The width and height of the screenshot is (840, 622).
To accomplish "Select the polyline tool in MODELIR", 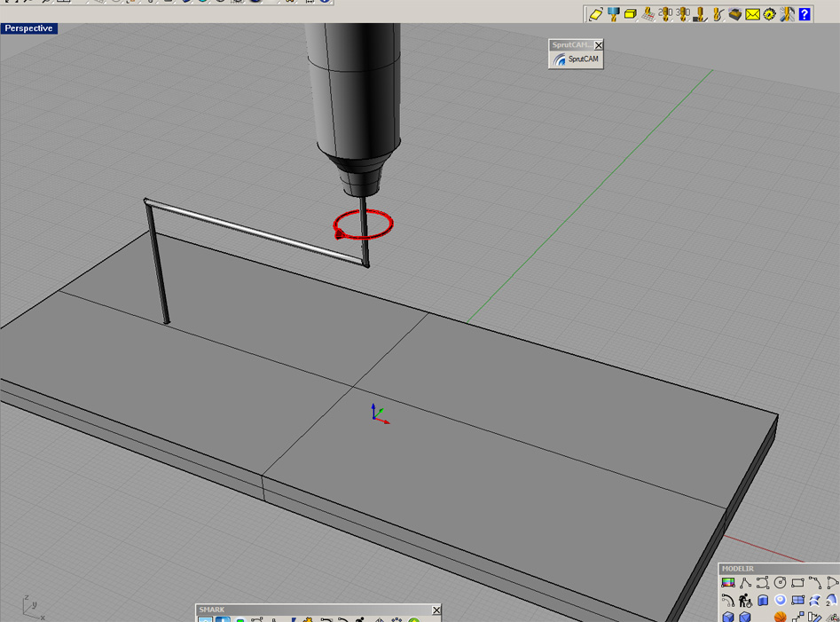I will tap(745, 583).
